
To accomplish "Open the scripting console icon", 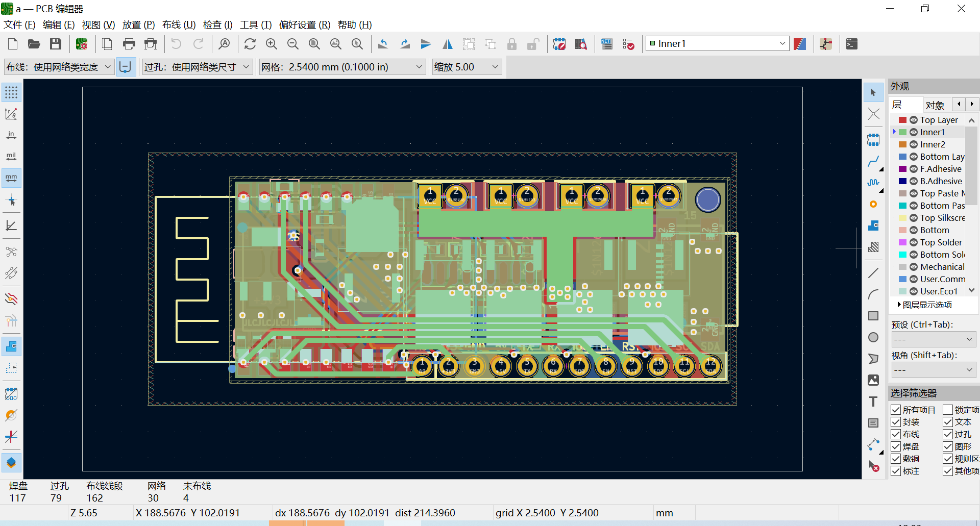I will tap(851, 44).
